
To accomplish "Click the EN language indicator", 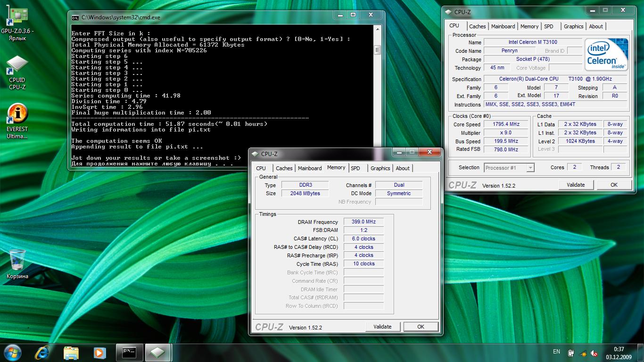I will (556, 352).
